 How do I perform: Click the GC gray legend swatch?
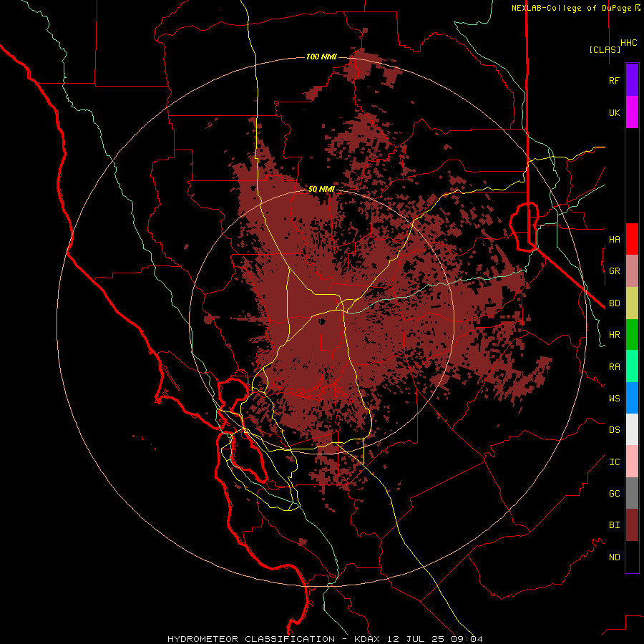click(632, 493)
